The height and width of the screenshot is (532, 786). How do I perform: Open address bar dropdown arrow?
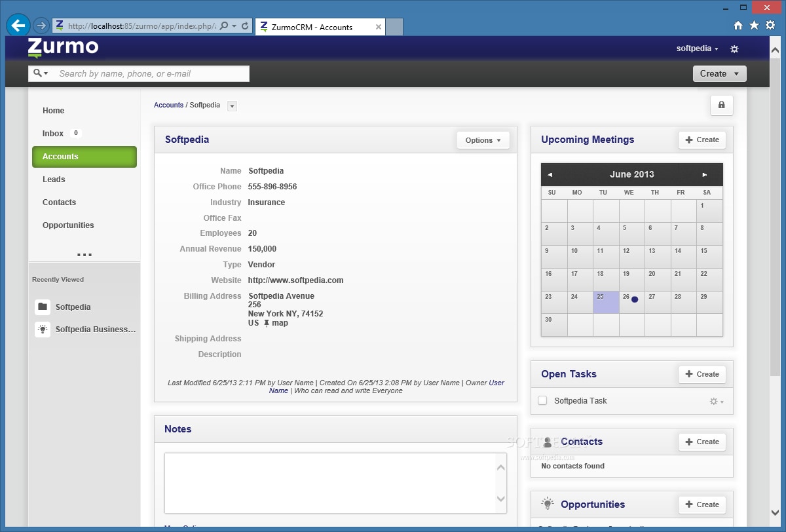(x=234, y=26)
